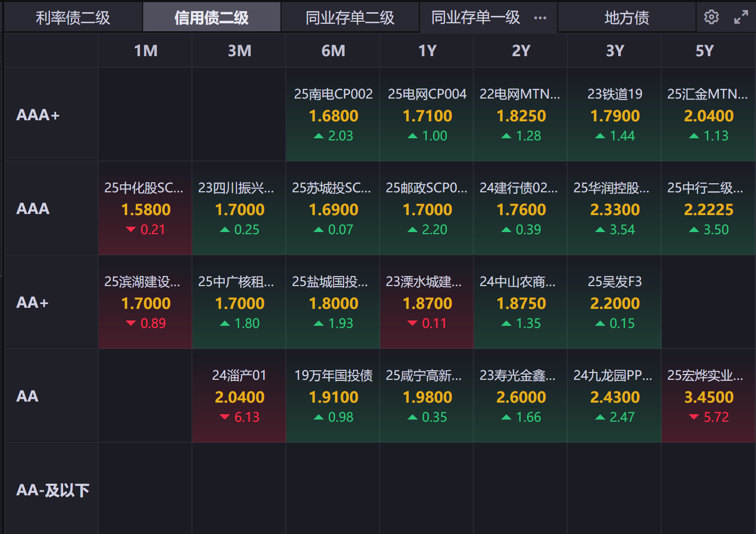Screen dimensions: 756x534
Task: Click the 5Y maturity column header
Action: (x=705, y=51)
